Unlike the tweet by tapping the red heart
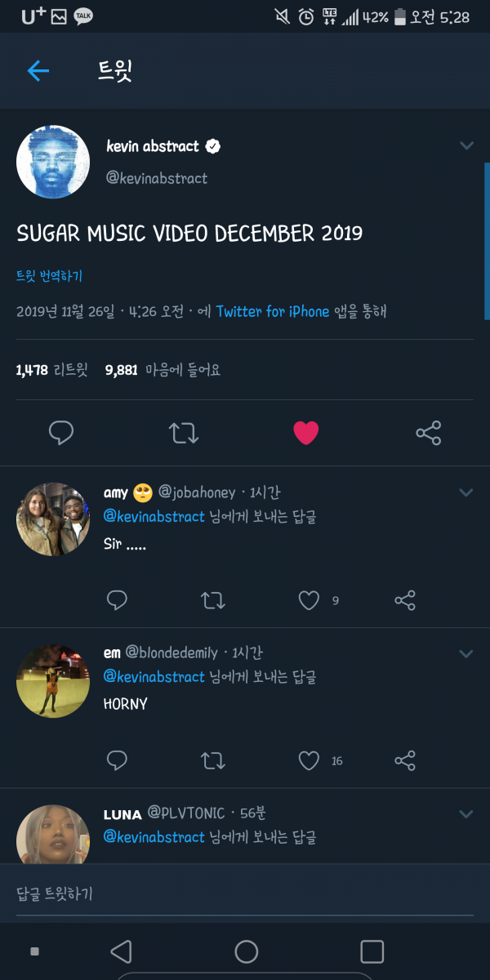490x980 pixels. click(x=306, y=433)
